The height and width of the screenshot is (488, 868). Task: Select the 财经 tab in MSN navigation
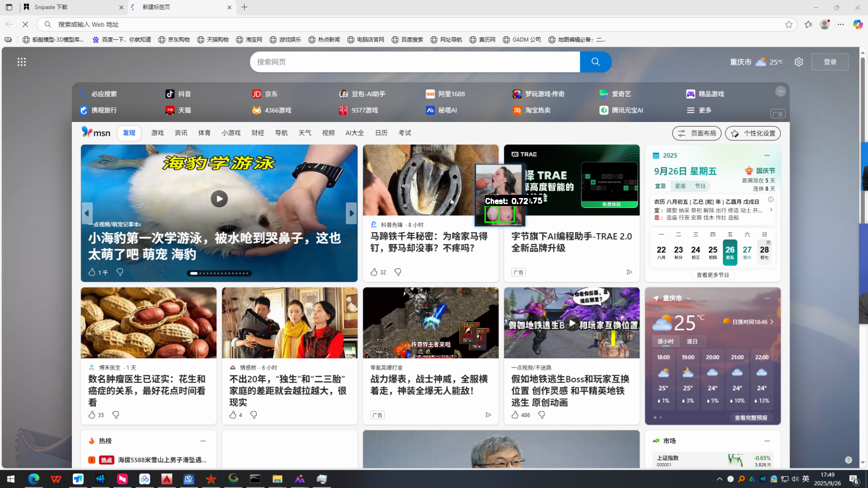pos(258,133)
